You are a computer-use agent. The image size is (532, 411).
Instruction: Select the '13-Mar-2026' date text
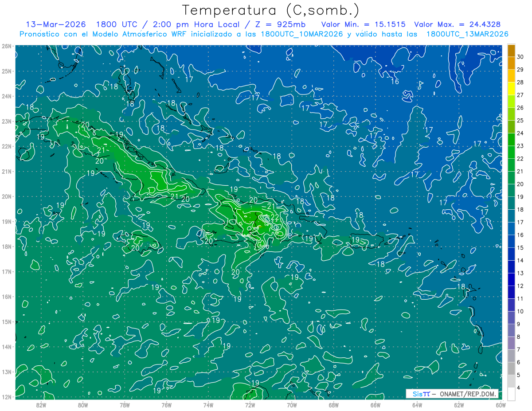point(55,24)
